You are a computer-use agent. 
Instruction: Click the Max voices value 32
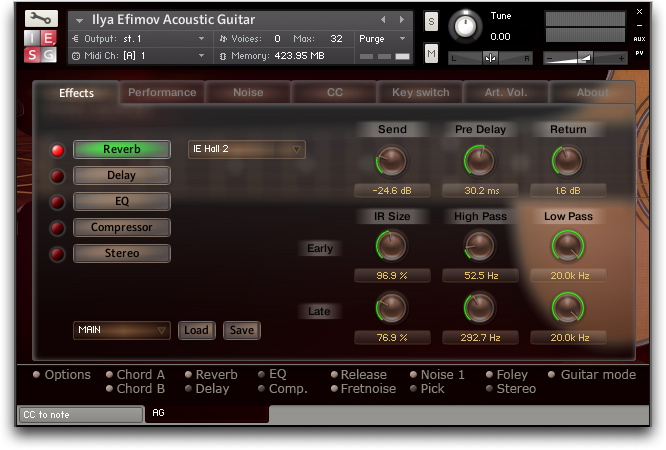[x=336, y=39]
